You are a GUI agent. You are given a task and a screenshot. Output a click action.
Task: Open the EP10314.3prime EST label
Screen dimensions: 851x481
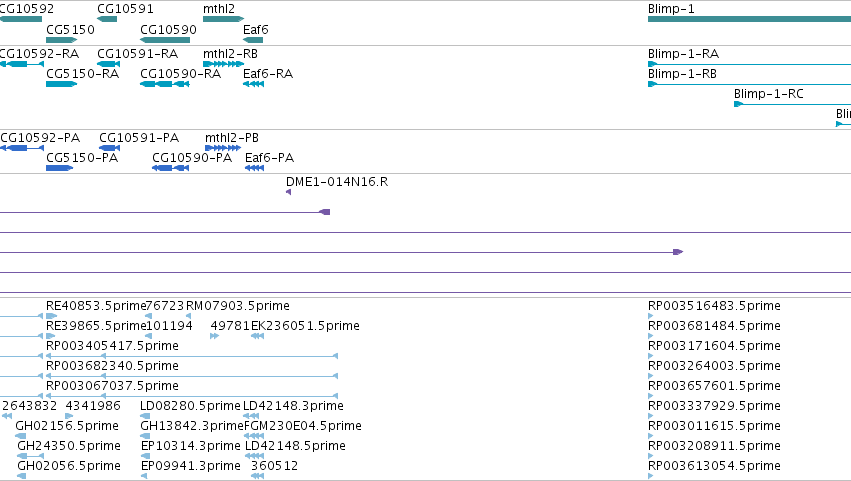coord(190,446)
